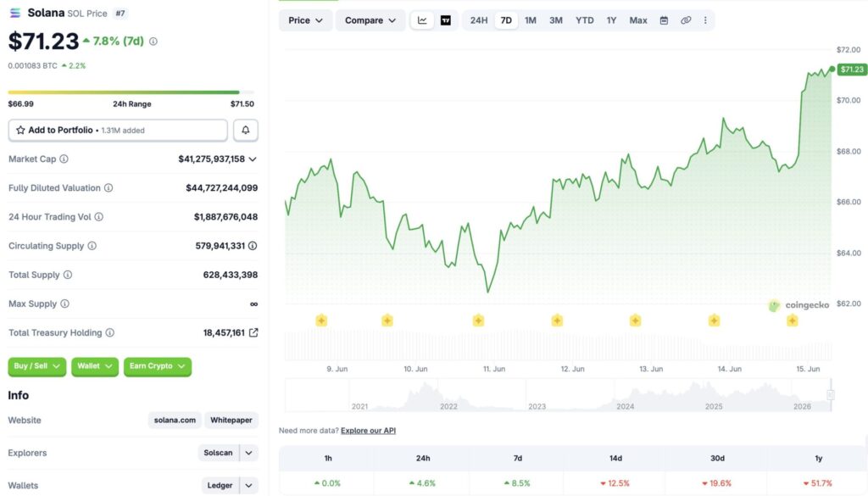Open info icon beside 7d percentage
Viewport: 868px width, 496px height.
(153, 42)
